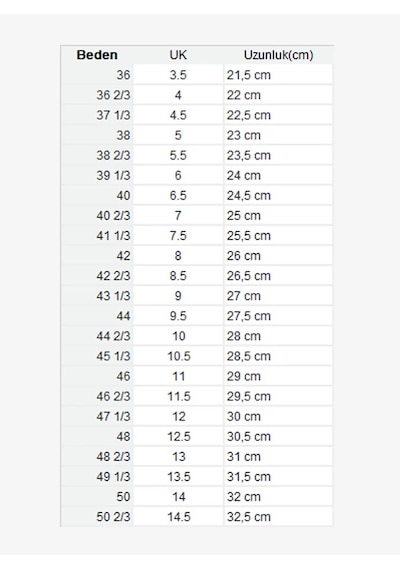Select size 48 in Beden column
The image size is (400, 570).
coord(123,437)
